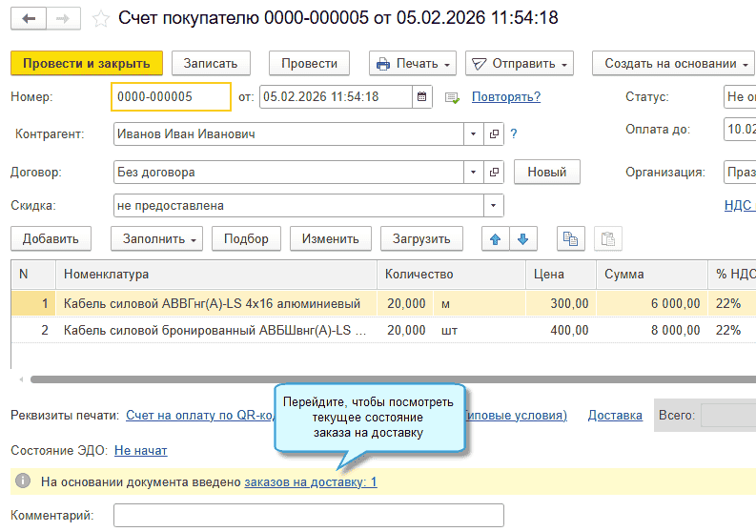Click the Провести и закрыть button

[87, 63]
